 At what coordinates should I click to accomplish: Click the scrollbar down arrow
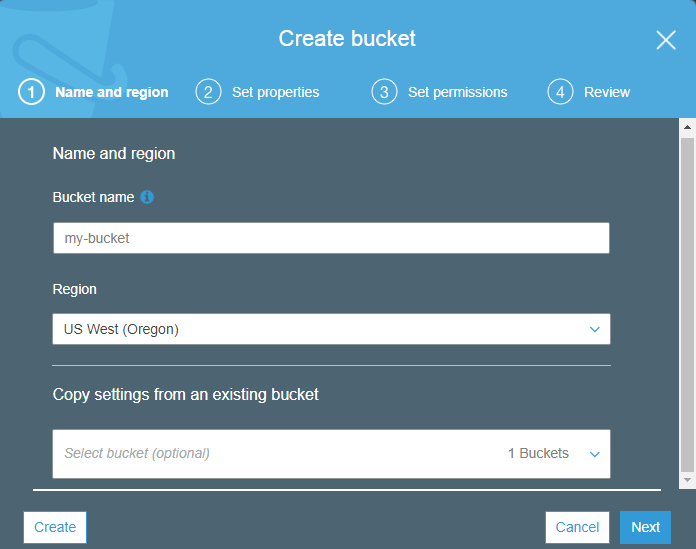tap(687, 481)
